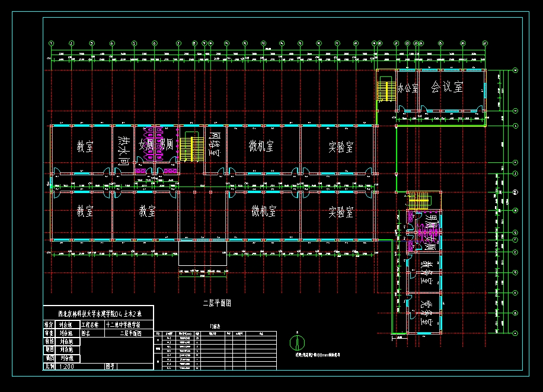Select the 刘合旭 name beside 核定
Viewport: 543px width, 392px height.
[66, 324]
